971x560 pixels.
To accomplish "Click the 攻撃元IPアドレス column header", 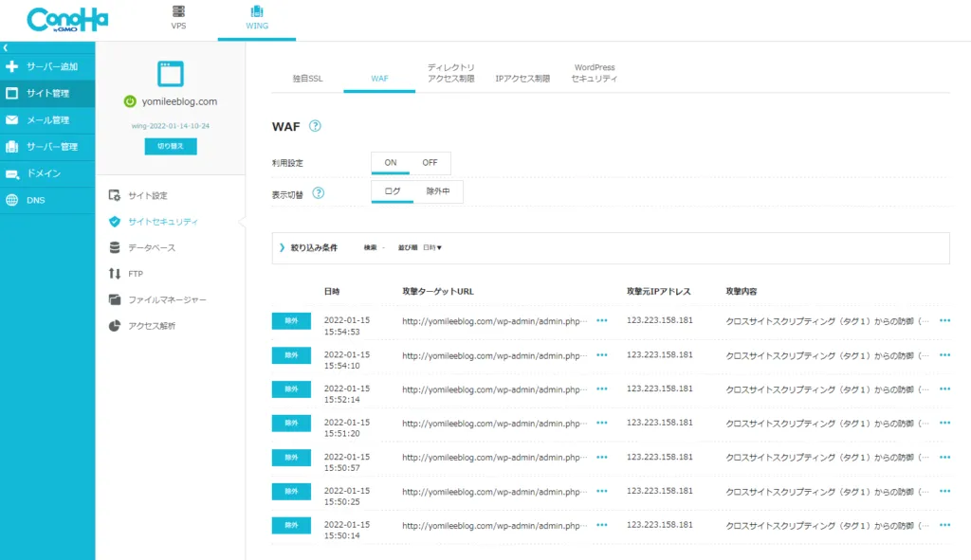I will point(658,292).
